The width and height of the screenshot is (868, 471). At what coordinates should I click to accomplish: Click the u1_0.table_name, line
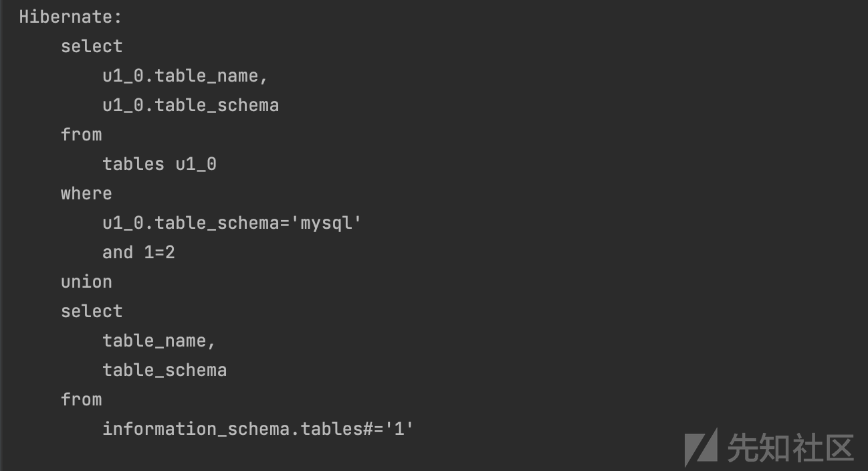[x=185, y=76]
